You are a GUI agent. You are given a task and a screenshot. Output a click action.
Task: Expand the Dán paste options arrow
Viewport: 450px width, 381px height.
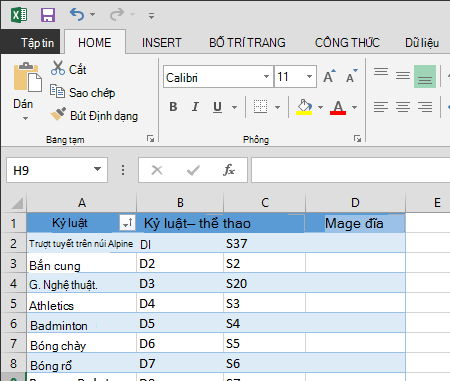click(25, 118)
